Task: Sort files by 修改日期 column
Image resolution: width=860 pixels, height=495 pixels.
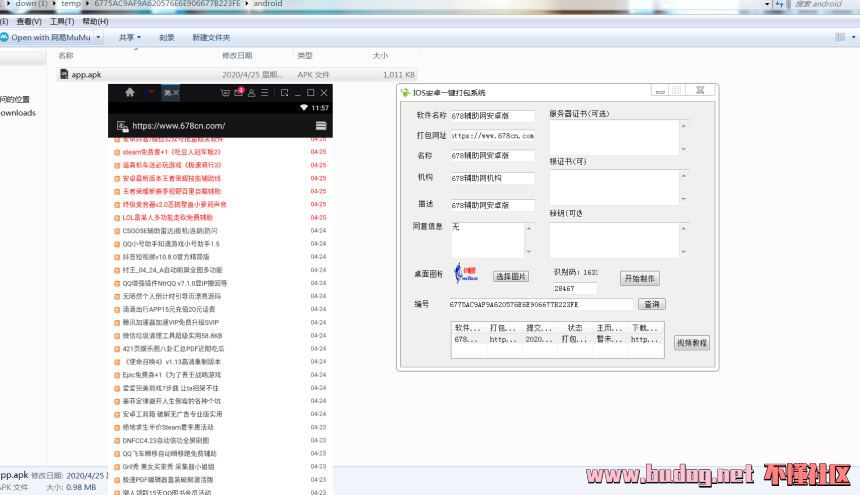Action: (237, 55)
